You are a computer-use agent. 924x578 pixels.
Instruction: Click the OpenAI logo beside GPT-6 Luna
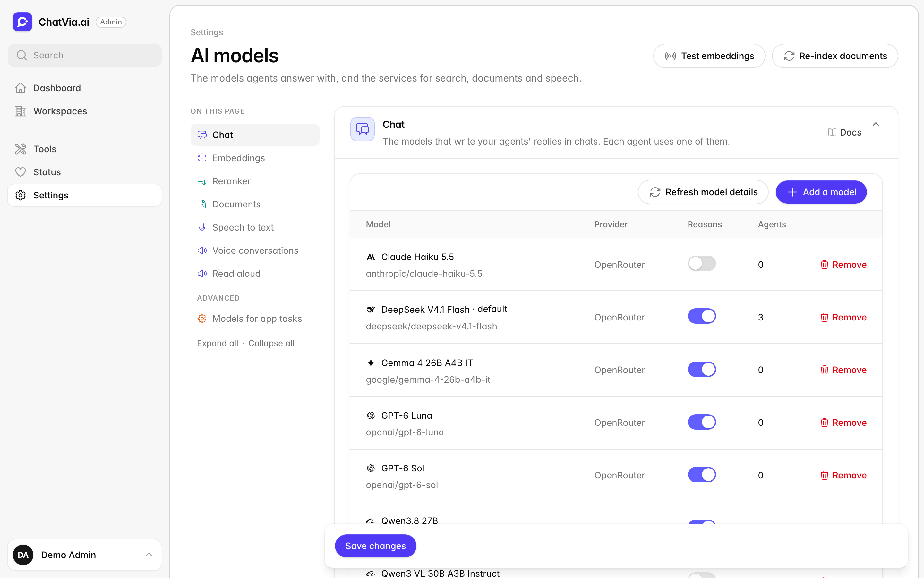pyautogui.click(x=371, y=416)
